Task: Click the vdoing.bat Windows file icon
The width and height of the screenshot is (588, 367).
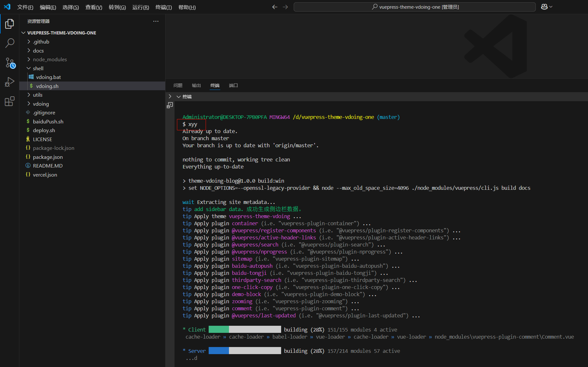Action: 31,77
